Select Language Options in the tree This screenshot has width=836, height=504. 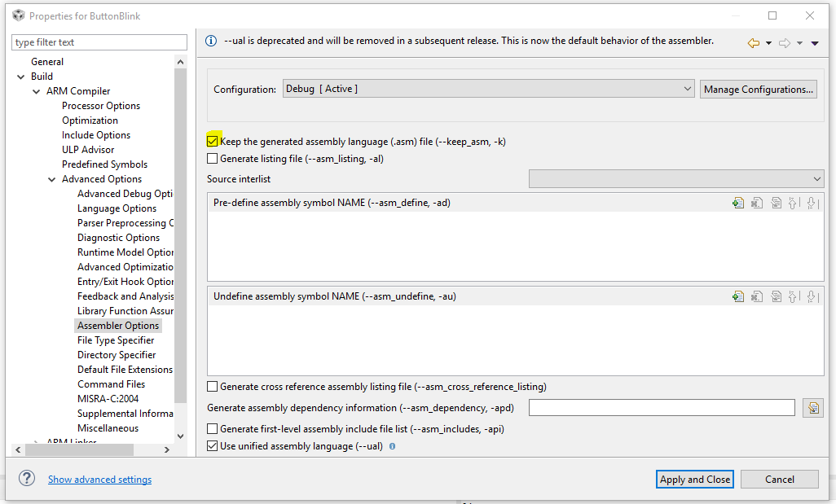pyautogui.click(x=117, y=208)
